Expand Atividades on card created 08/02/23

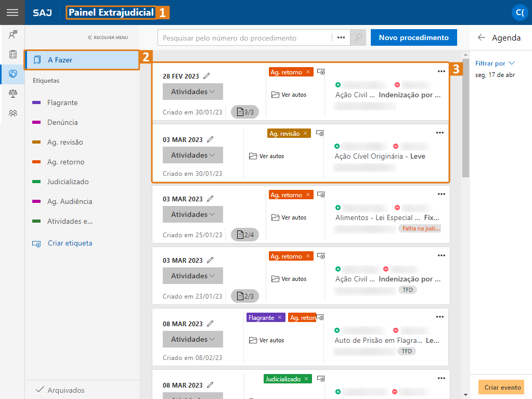[x=193, y=339]
